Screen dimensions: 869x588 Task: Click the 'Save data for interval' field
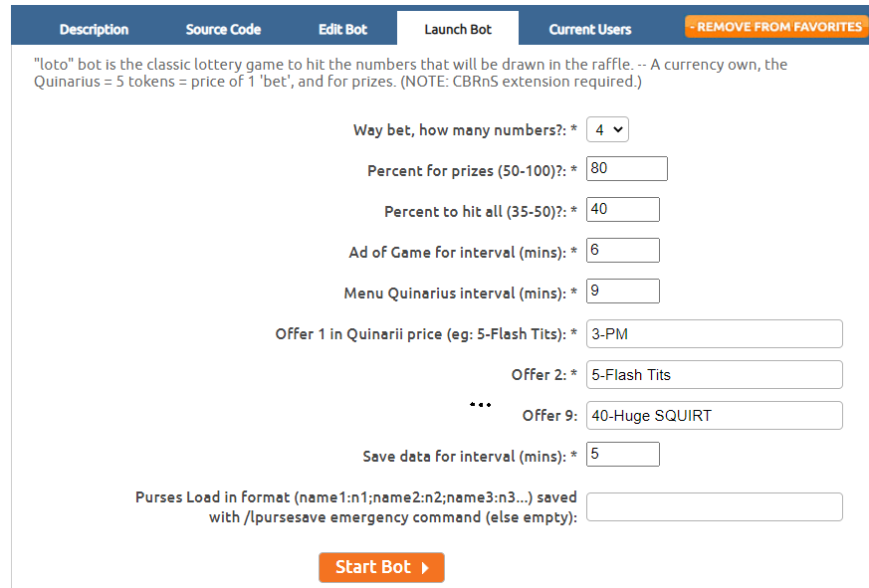pos(622,454)
